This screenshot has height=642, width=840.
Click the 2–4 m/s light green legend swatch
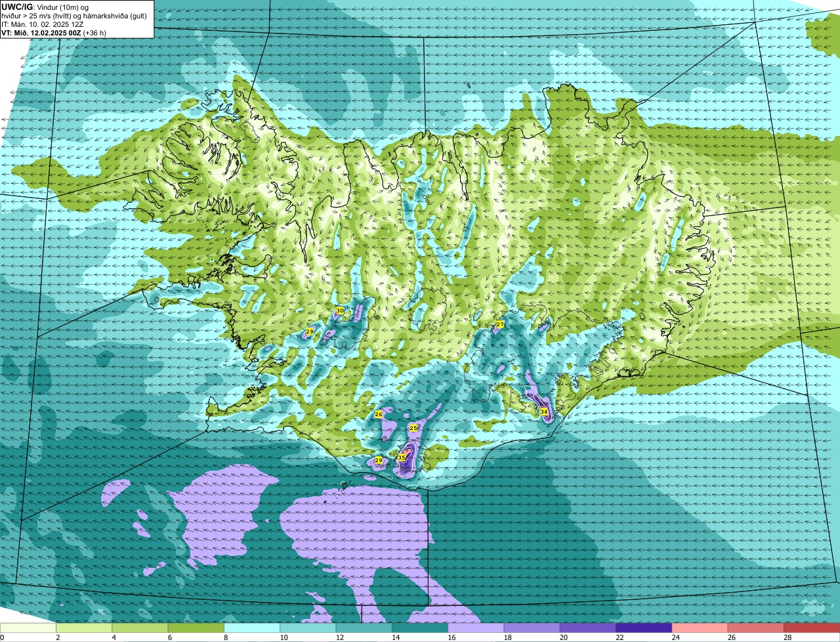click(84, 628)
